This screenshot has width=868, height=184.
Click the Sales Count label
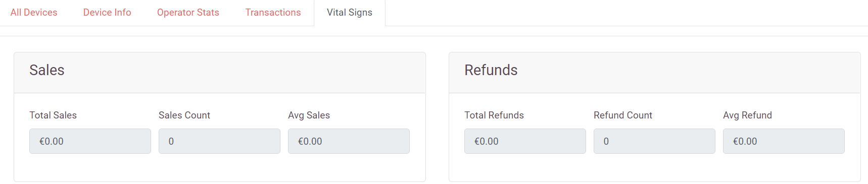pyautogui.click(x=184, y=115)
